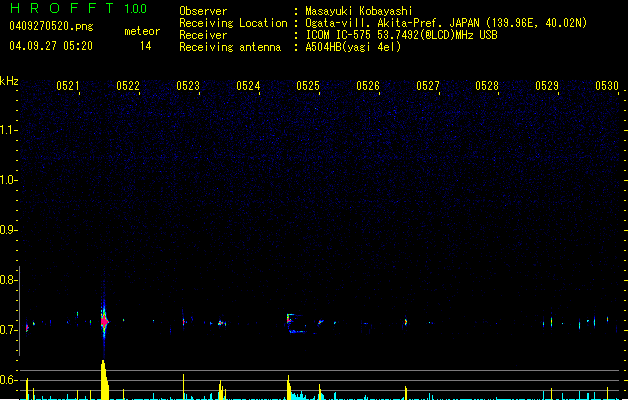Image resolution: width=629 pixels, height=400 pixels.
Task: Click the Receiving antenna field label
Action: pos(230,47)
